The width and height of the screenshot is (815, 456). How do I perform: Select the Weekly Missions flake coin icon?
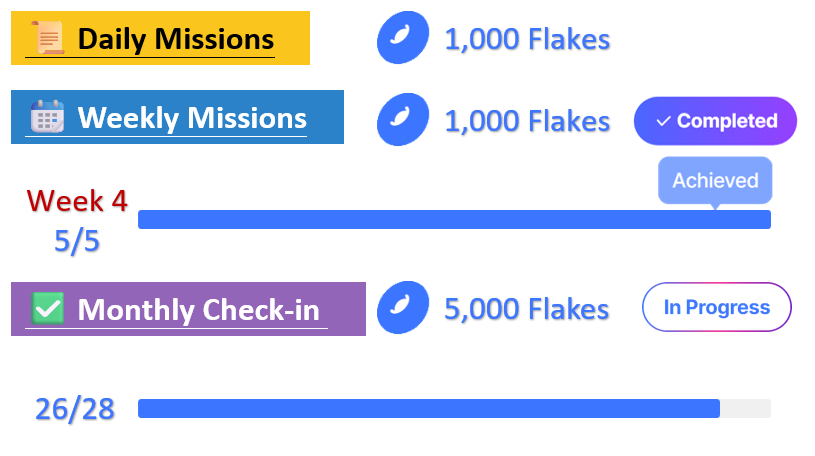(x=403, y=121)
